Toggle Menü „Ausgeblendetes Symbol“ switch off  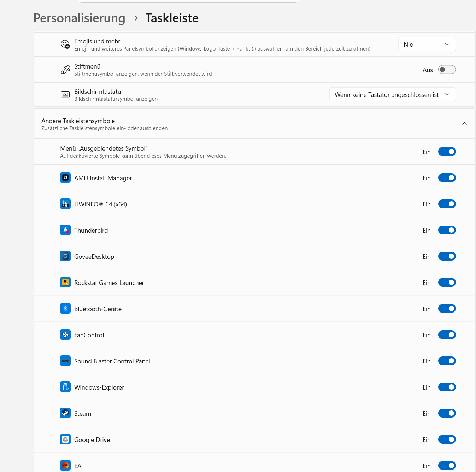pos(447,152)
